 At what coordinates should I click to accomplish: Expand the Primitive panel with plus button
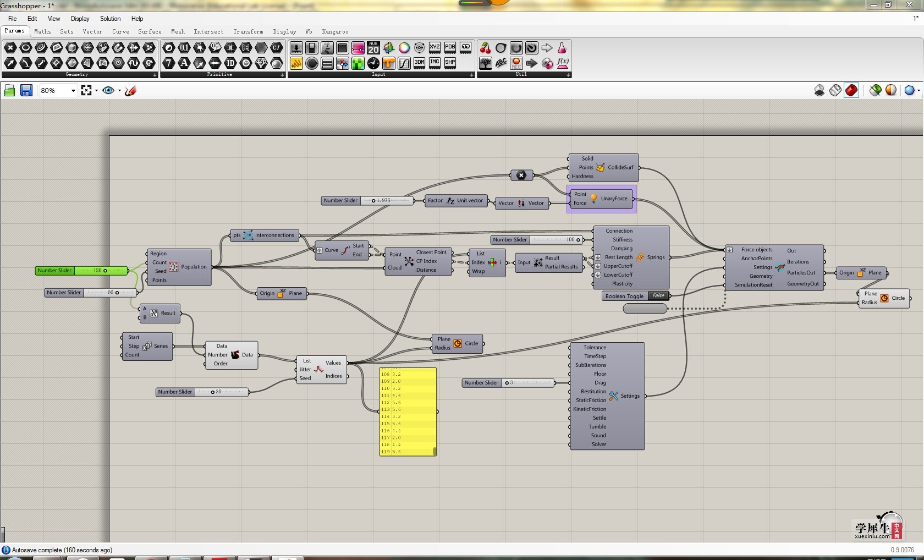pyautogui.click(x=282, y=75)
